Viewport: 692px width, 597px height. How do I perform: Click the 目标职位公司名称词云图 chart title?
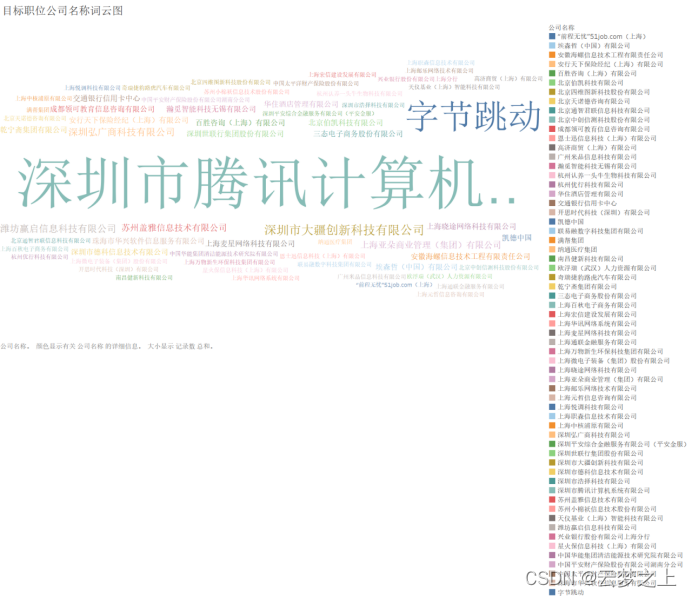[63, 11]
